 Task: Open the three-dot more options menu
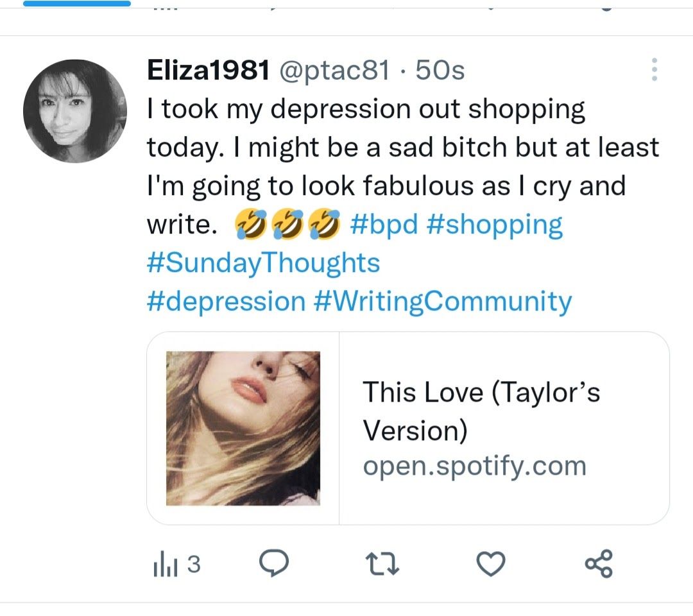[654, 70]
